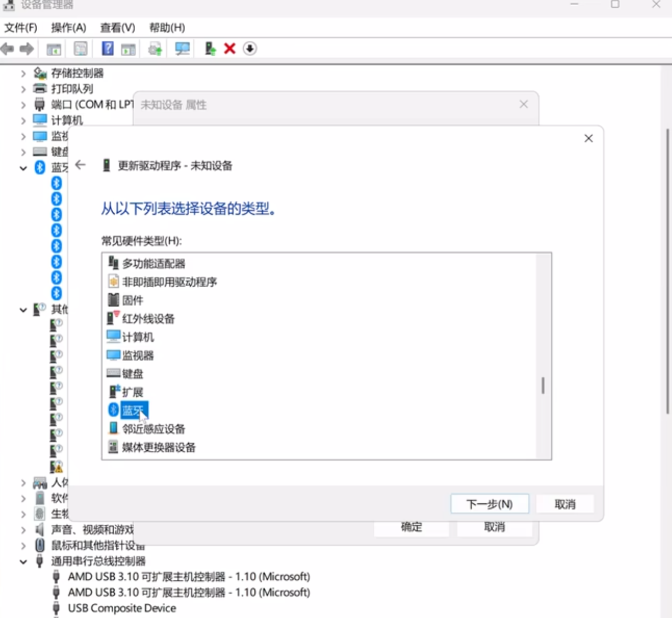This screenshot has width=672, height=618.
Task: Click 取消 in the update driver wizard
Action: click(565, 504)
